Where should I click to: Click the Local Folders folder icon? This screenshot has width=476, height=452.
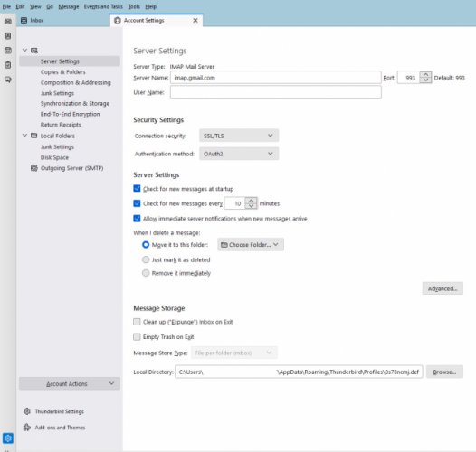click(34, 136)
